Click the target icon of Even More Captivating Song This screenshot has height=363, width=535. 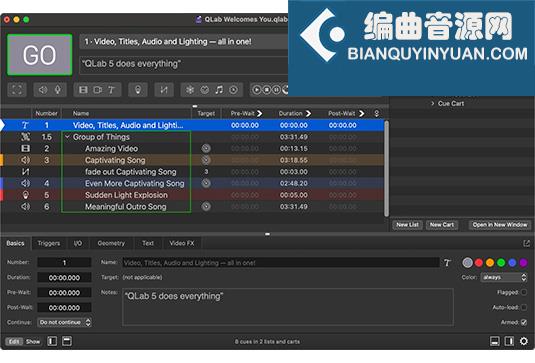pos(206,183)
